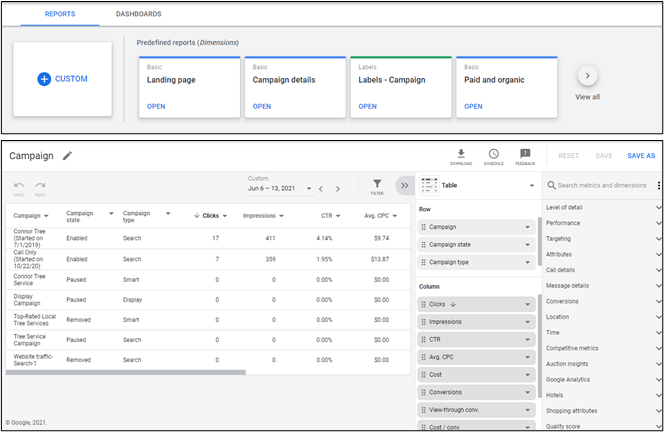The image size is (664, 436).
Task: Open the View-through conv. chip dropdown
Action: click(528, 410)
